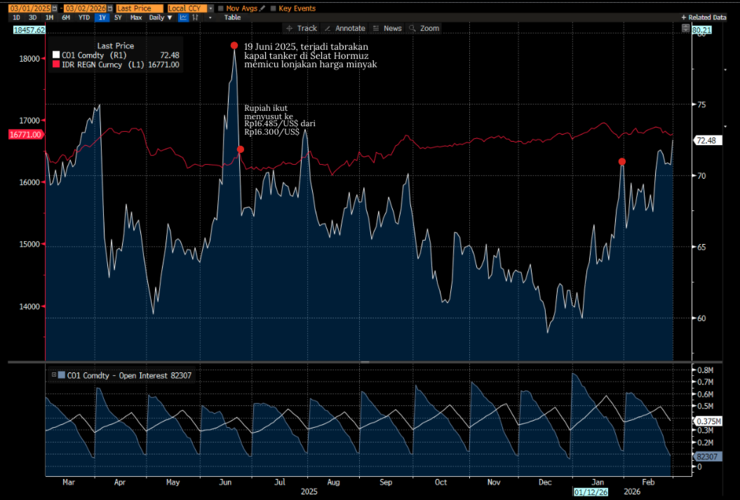
Task: Open the Local CCY currency dropdown
Action: coord(208,8)
